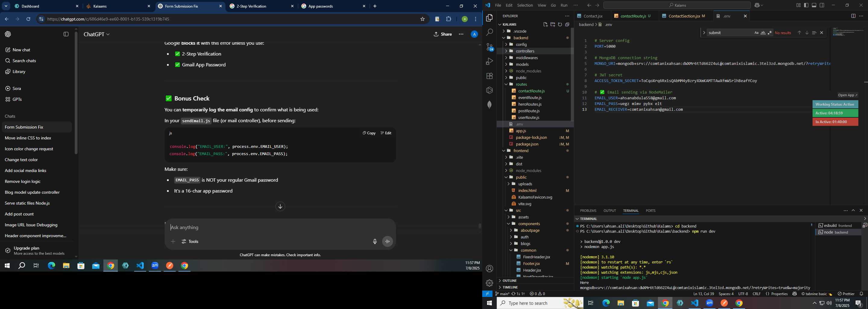This screenshot has width=868, height=309.
Task: Toggle the primary side bar layout
Action: 806,5
